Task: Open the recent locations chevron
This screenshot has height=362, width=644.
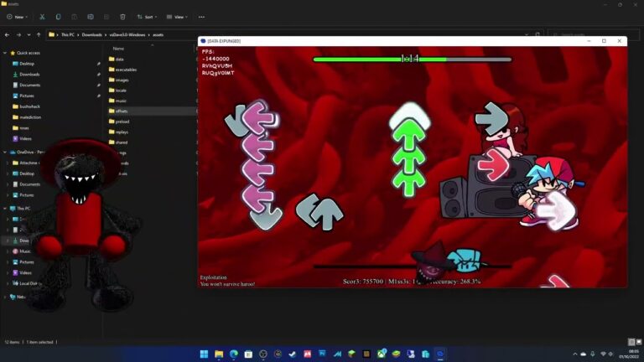Action: [x=29, y=35]
